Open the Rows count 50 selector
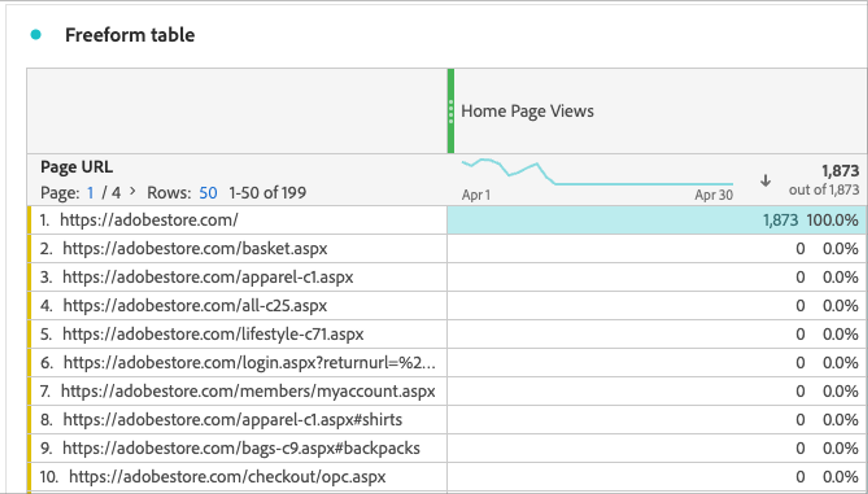The image size is (868, 494). (x=208, y=193)
